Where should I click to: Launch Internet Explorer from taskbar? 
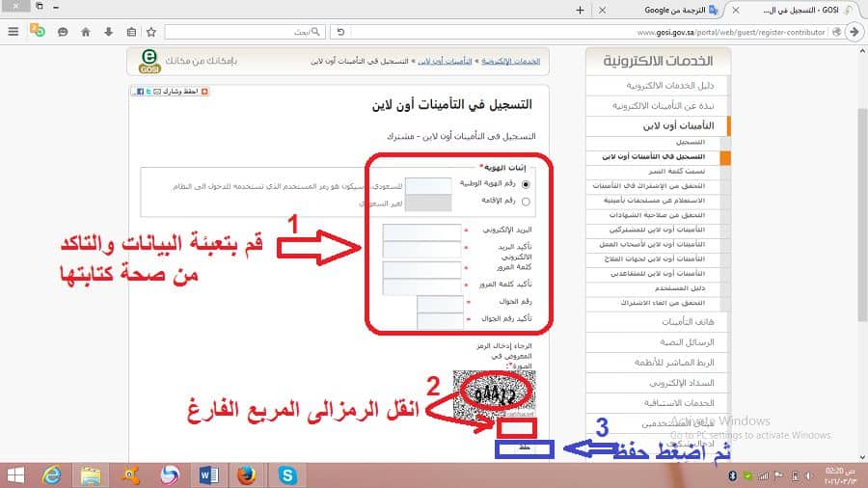pos(52,475)
